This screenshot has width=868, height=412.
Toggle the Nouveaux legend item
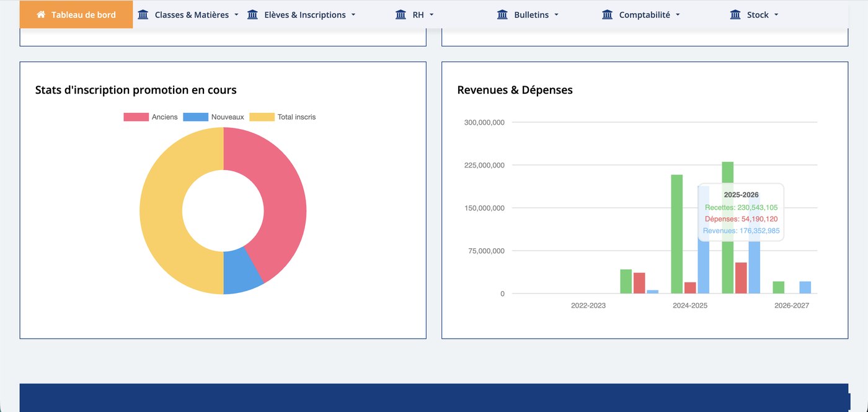214,117
